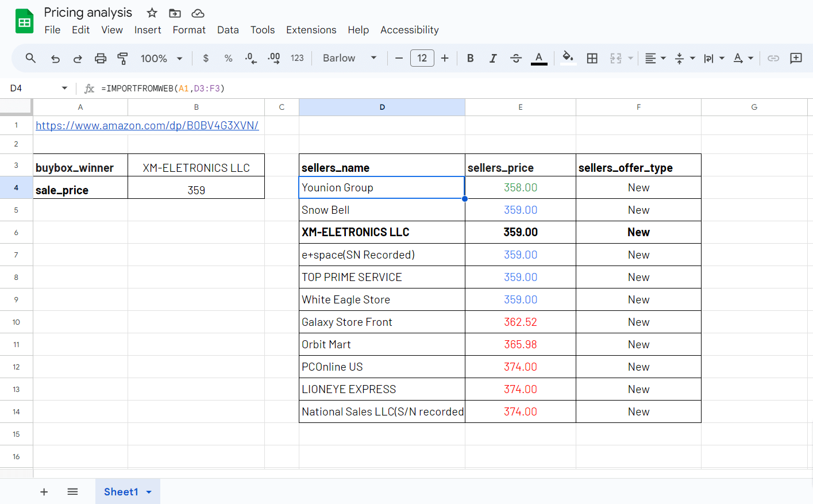
Task: Toggle strikethrough formatting
Action: [515, 58]
